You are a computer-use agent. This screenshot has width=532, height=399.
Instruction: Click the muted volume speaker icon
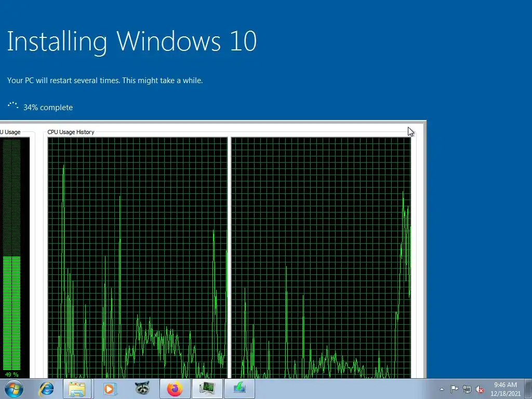480,389
